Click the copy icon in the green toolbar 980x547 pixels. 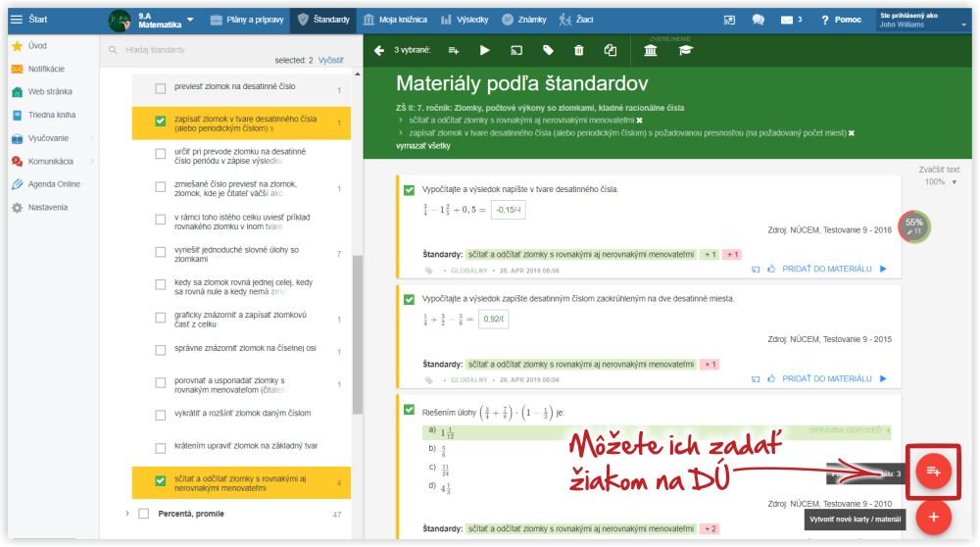[x=611, y=50]
